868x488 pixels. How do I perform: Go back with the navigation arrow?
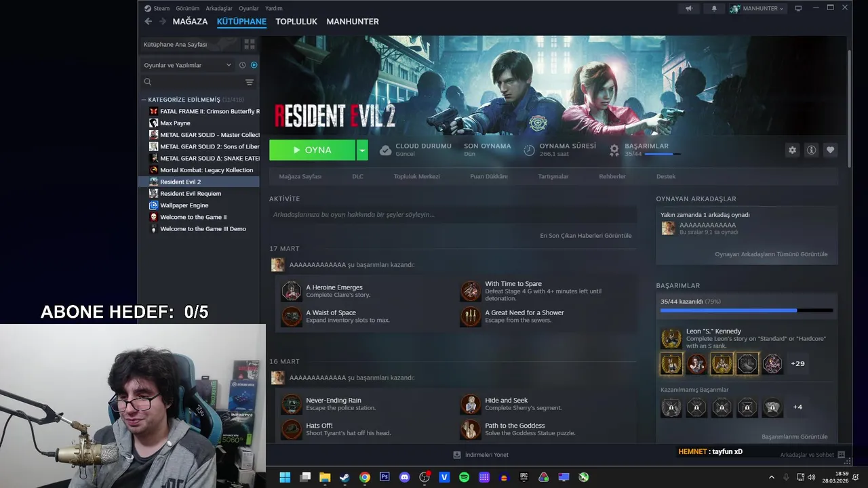(148, 22)
